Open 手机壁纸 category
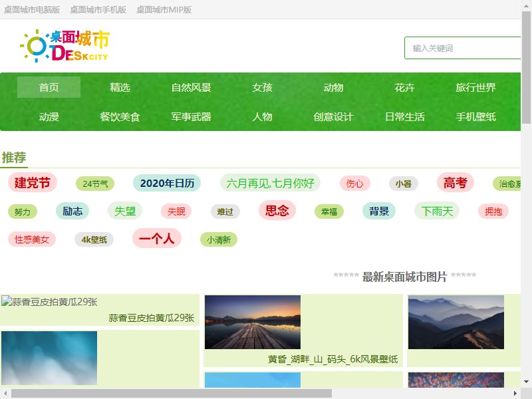This screenshot has height=399, width=532. pyautogui.click(x=475, y=117)
